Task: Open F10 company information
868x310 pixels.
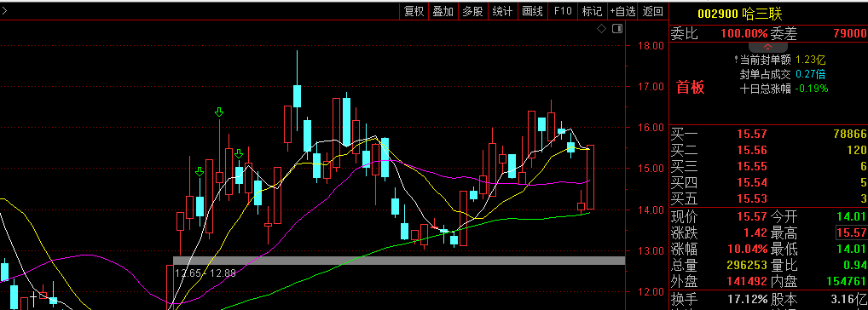Action: pos(563,11)
